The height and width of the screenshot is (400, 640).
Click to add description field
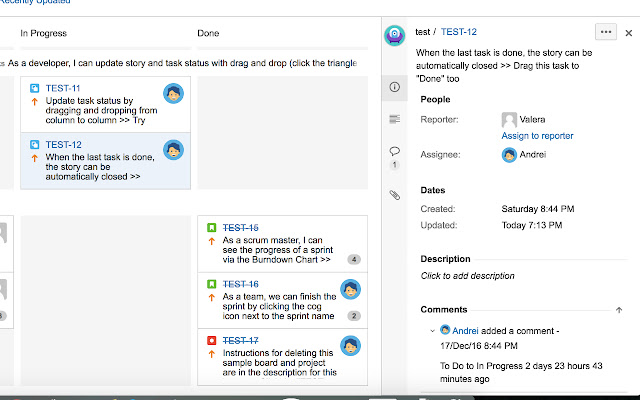pos(468,276)
